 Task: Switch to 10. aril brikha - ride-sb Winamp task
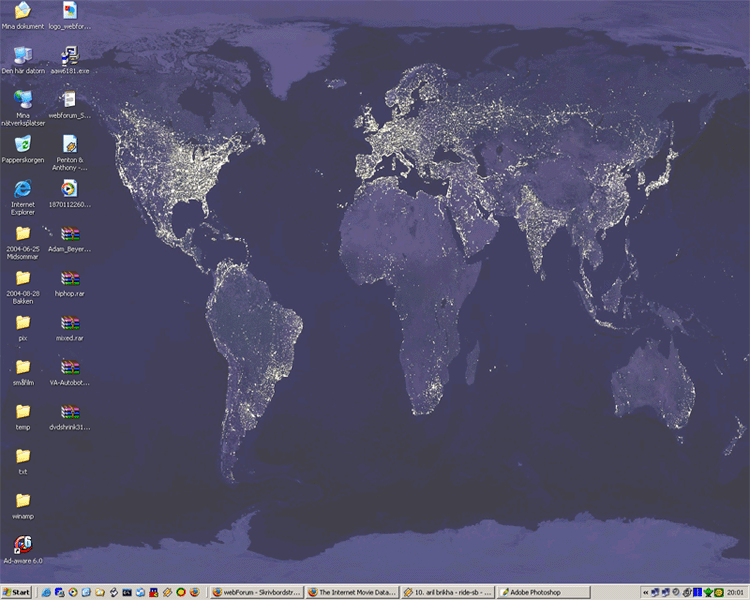pyautogui.click(x=448, y=592)
